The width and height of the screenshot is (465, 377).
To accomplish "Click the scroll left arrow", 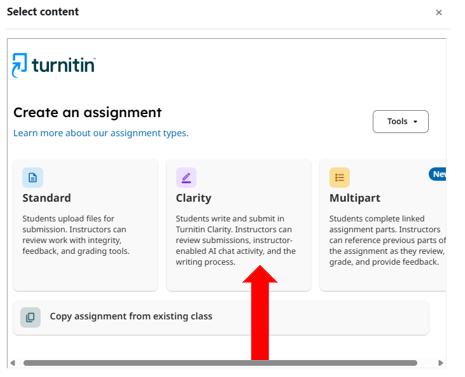I will 13,363.
